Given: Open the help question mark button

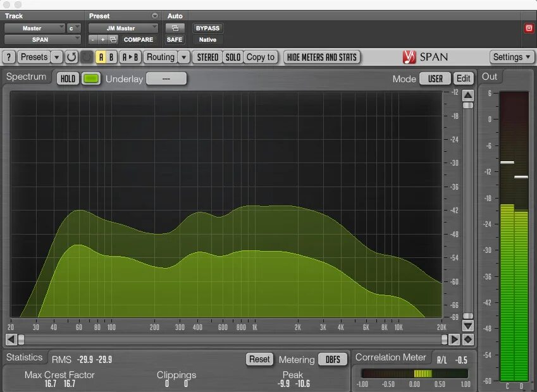Looking at the screenshot, I should (x=9, y=57).
